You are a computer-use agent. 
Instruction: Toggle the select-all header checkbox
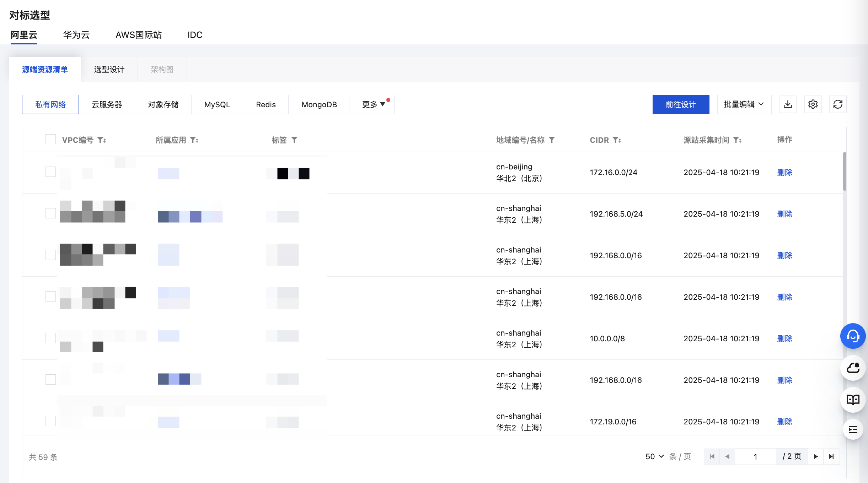pyautogui.click(x=50, y=139)
